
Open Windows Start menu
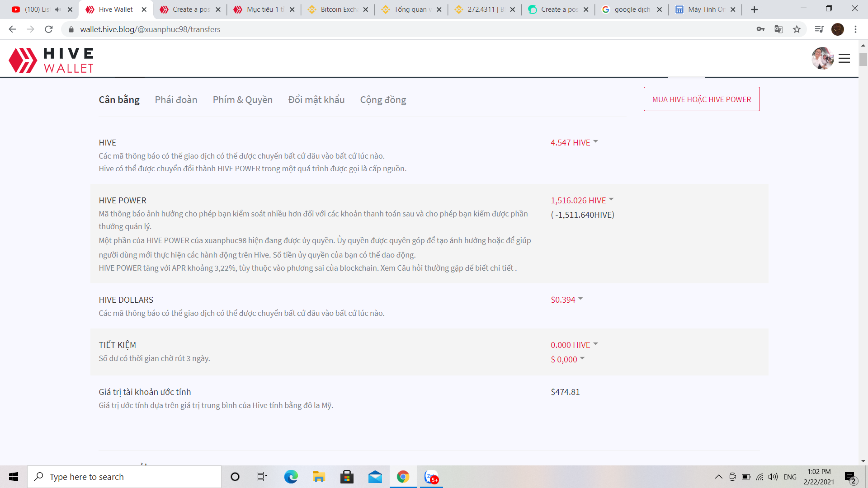point(14,477)
